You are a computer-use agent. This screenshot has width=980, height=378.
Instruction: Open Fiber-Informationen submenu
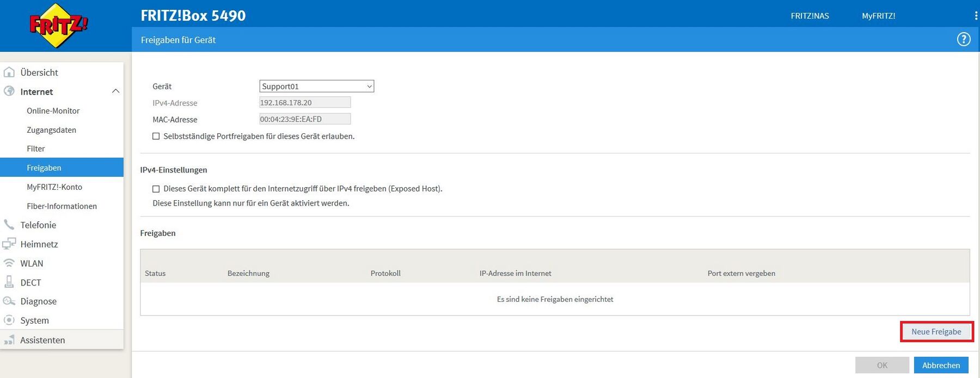click(62, 206)
